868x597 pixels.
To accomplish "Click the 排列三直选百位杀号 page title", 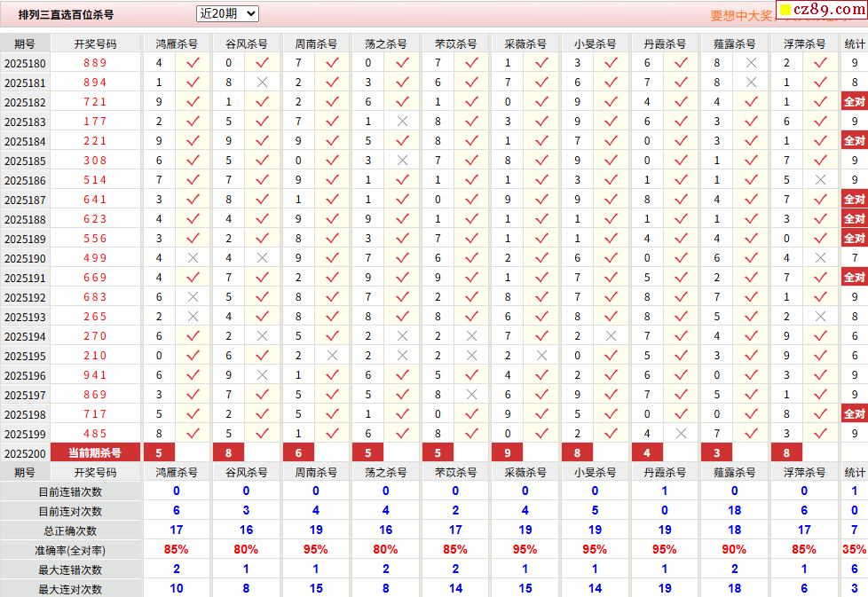I will [x=66, y=15].
